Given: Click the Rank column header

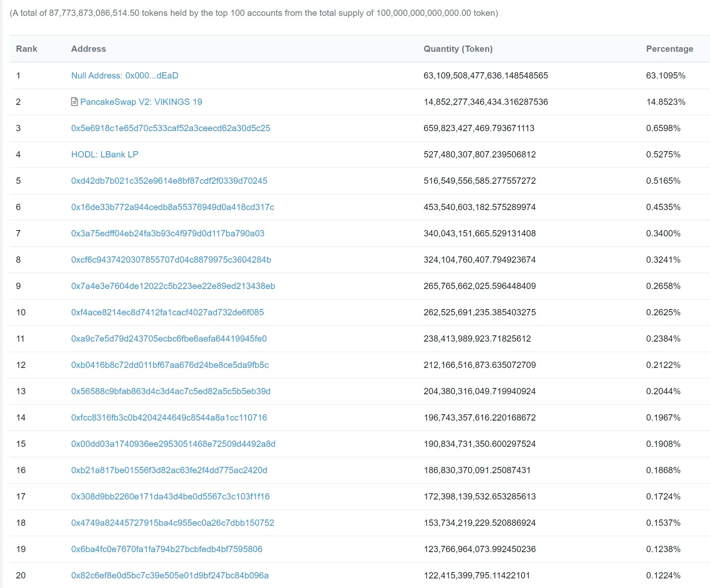Looking at the screenshot, I should pyautogui.click(x=27, y=49).
